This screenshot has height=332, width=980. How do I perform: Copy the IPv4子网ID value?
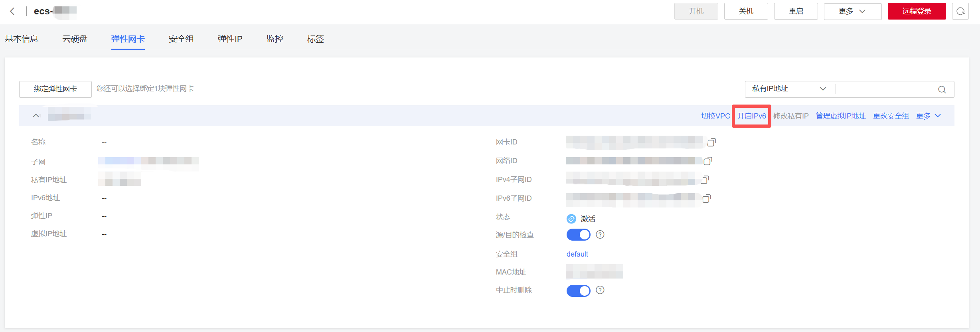(705, 180)
